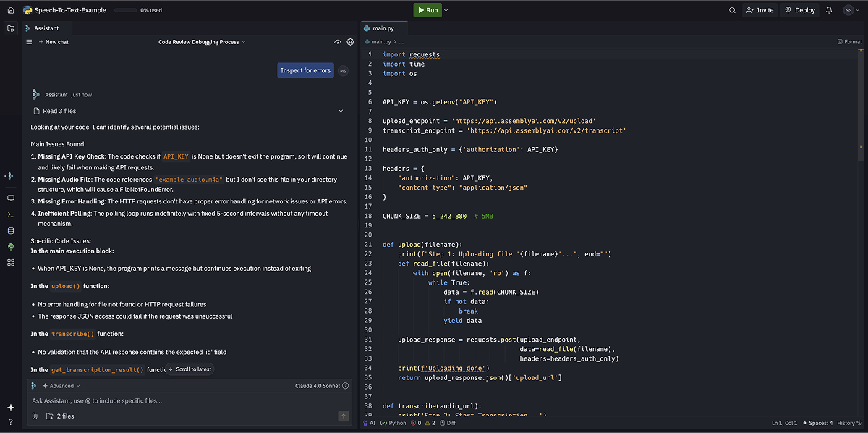Open the help question mark icon
This screenshot has height=433, width=868.
pos(11,421)
